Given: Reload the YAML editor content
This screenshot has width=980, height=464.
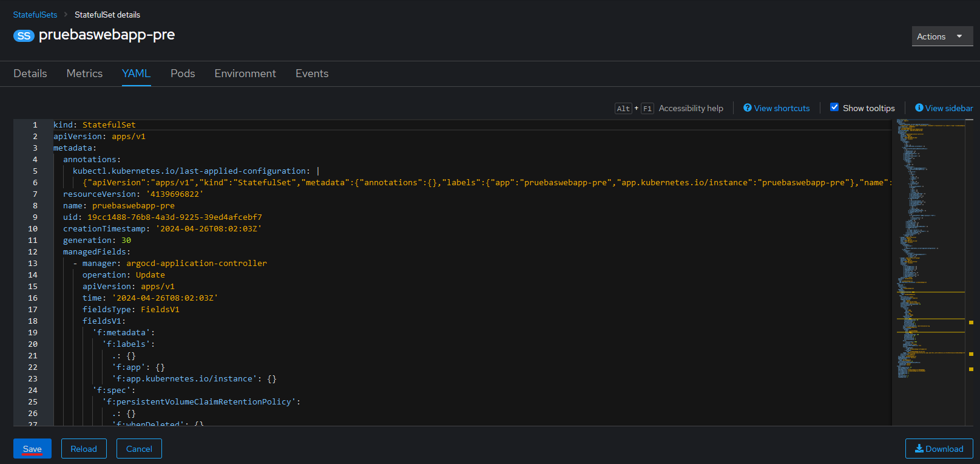Looking at the screenshot, I should pyautogui.click(x=84, y=449).
